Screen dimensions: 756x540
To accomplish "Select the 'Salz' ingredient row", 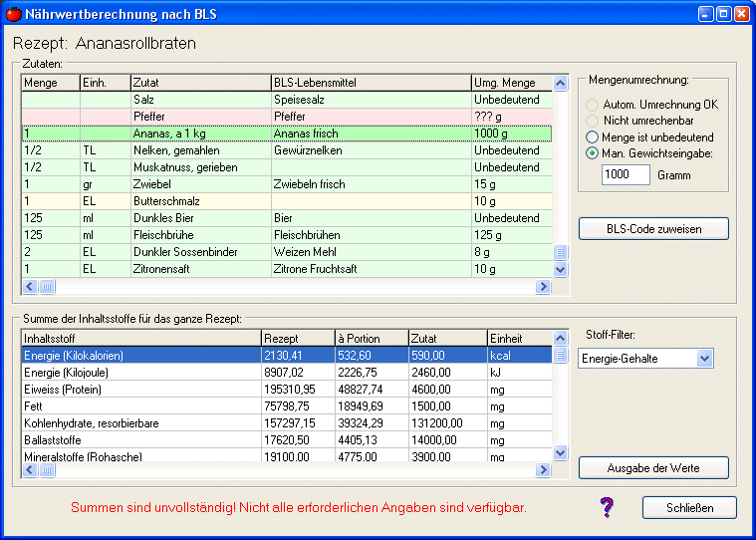I will 287,100.
